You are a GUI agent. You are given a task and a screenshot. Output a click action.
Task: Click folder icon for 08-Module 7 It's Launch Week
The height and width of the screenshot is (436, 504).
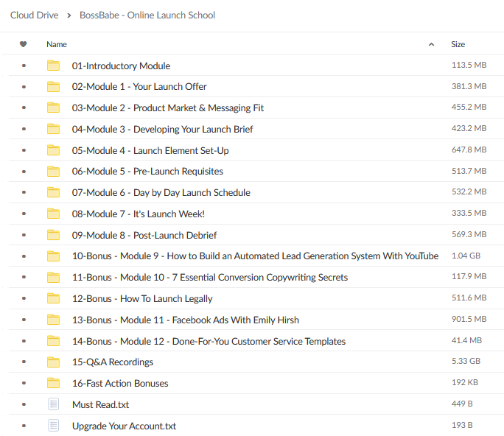click(53, 214)
